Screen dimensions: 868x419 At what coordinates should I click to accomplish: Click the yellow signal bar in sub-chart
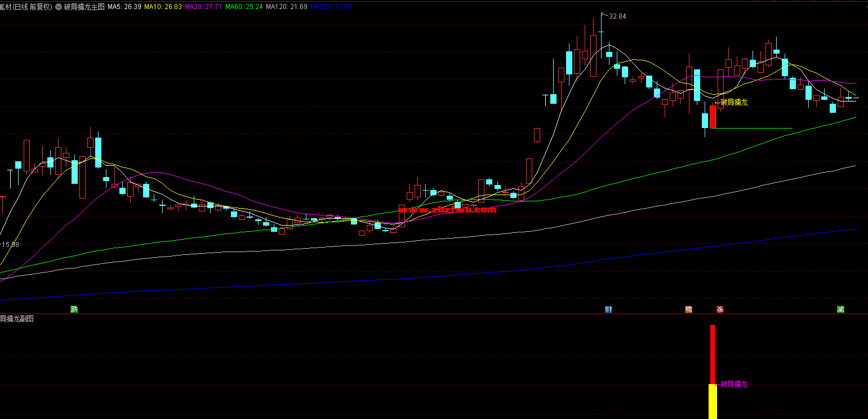pyautogui.click(x=713, y=402)
